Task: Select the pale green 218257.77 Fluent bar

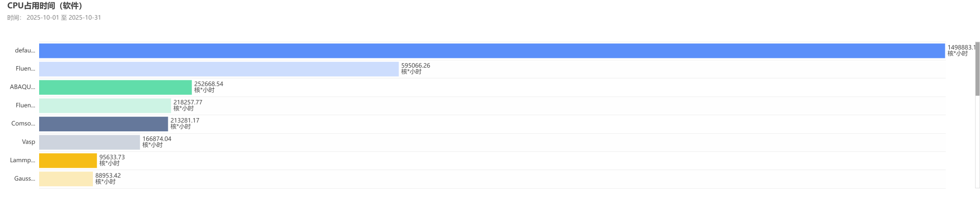Action: 105,106
